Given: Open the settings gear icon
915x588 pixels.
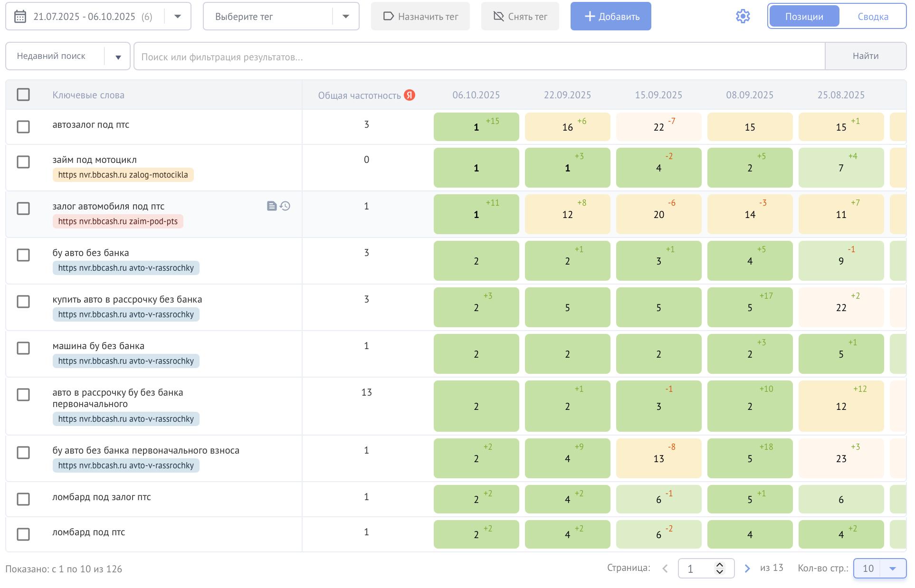Looking at the screenshot, I should [x=743, y=17].
